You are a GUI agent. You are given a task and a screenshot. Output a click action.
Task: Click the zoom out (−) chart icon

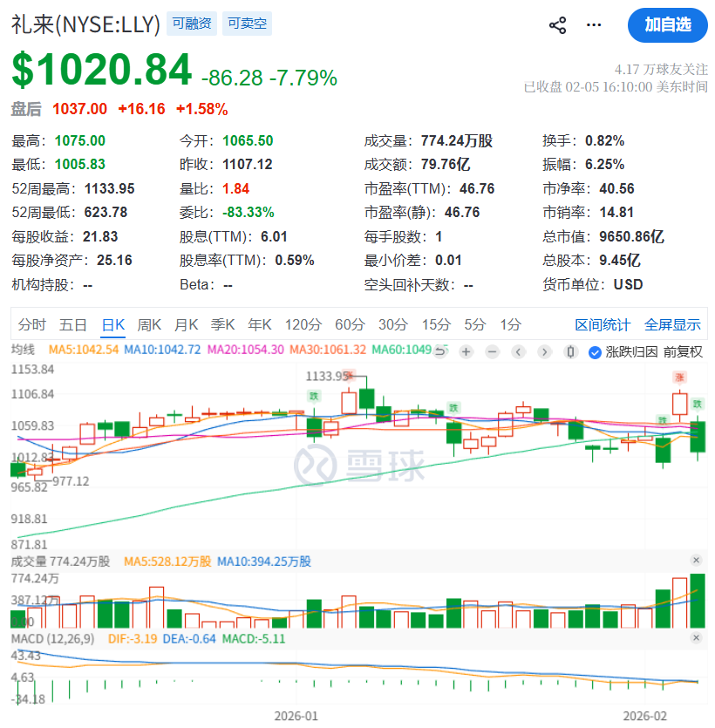tap(492, 352)
